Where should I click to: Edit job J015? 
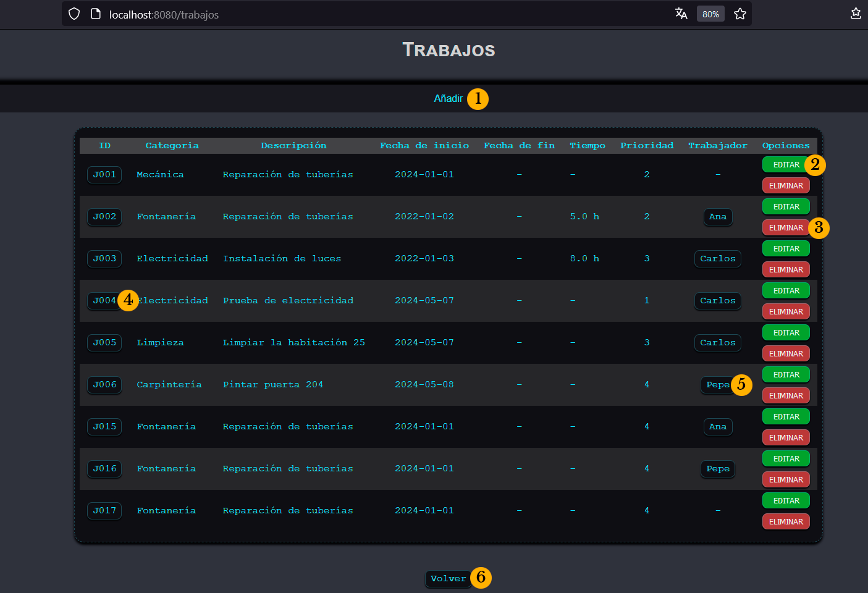(786, 417)
